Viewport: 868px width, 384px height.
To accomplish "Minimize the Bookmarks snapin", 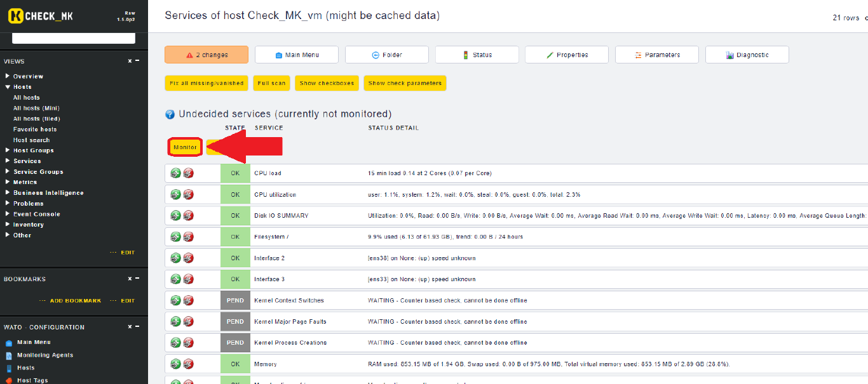I will coord(137,279).
